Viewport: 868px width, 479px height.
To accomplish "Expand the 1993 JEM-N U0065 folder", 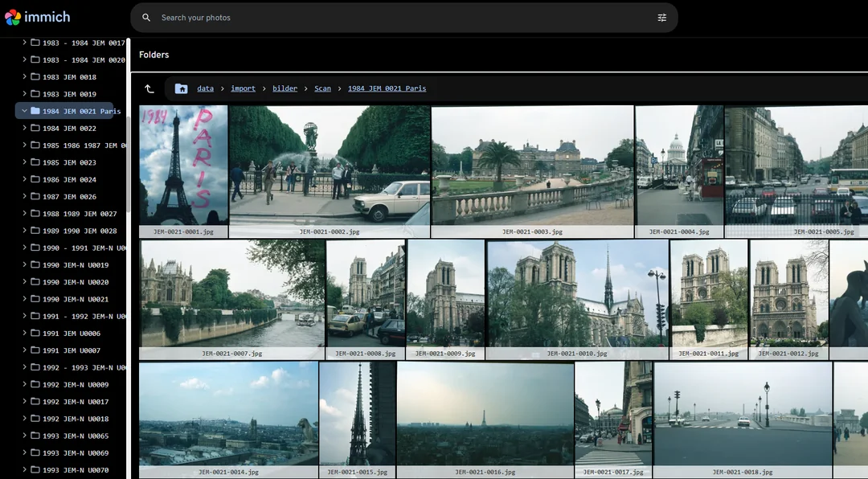I will [25, 436].
